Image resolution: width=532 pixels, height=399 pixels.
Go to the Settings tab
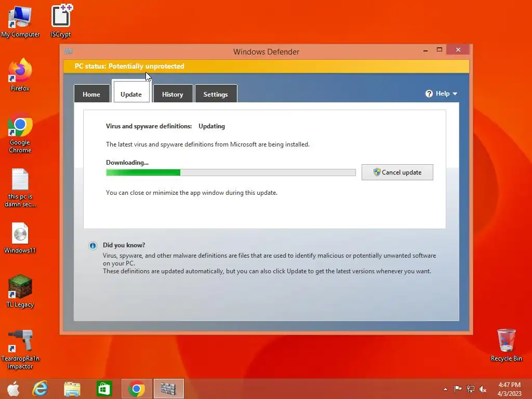click(216, 94)
